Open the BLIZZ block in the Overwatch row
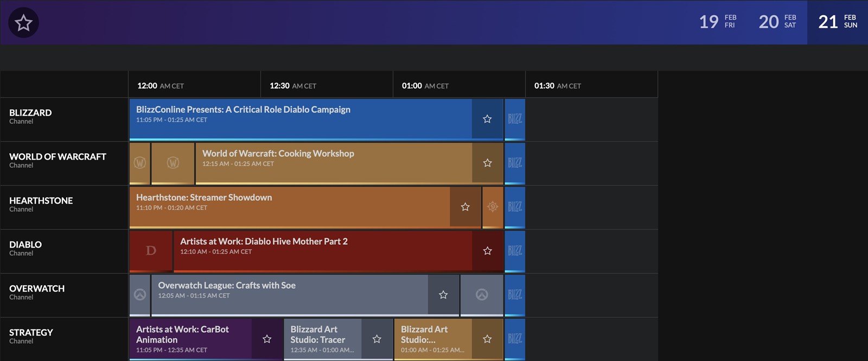 point(515,295)
